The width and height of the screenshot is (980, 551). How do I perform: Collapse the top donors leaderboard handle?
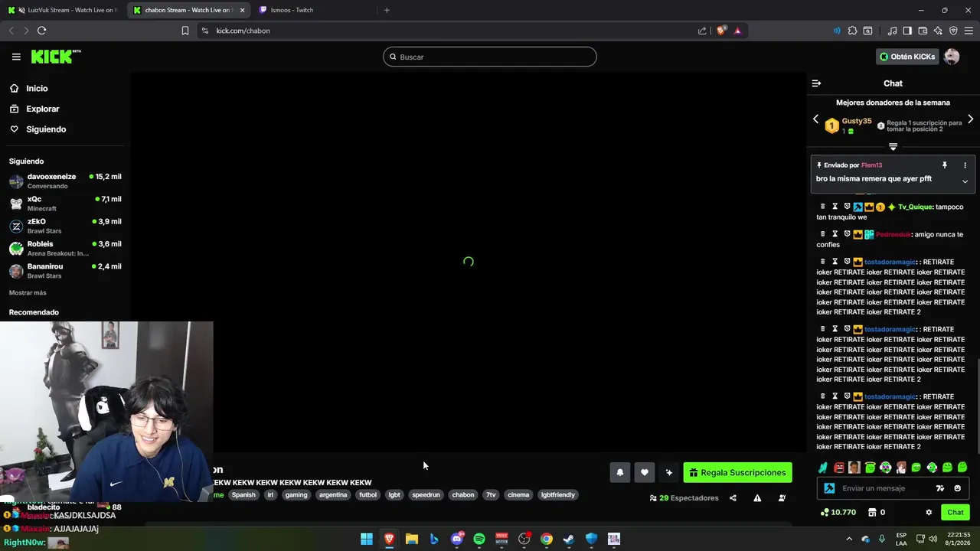[893, 146]
